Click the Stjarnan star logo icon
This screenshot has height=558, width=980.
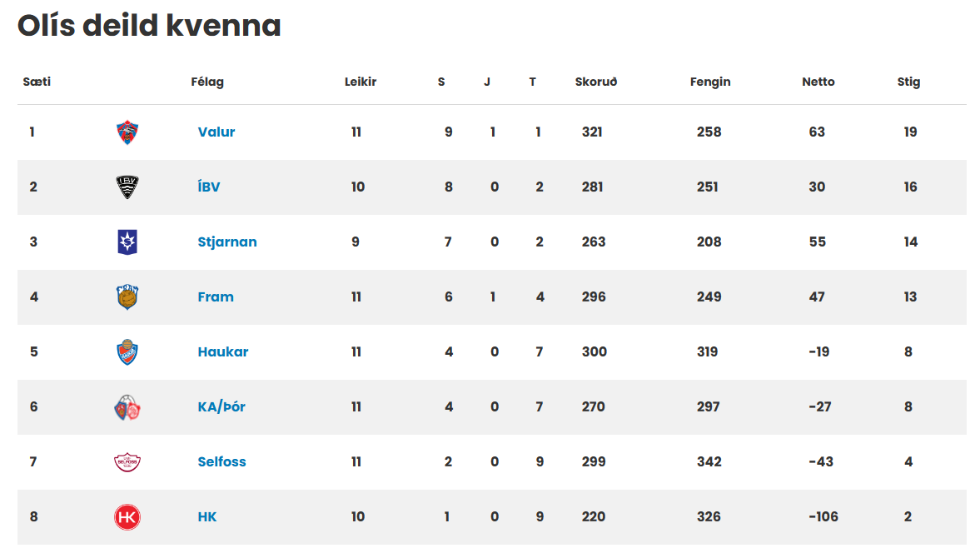(x=127, y=242)
